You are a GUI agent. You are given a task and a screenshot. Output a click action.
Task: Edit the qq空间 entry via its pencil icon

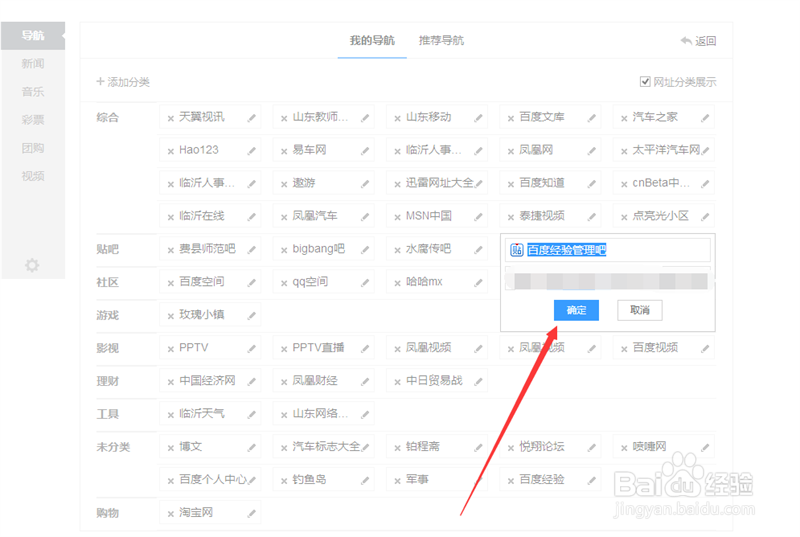(x=365, y=283)
